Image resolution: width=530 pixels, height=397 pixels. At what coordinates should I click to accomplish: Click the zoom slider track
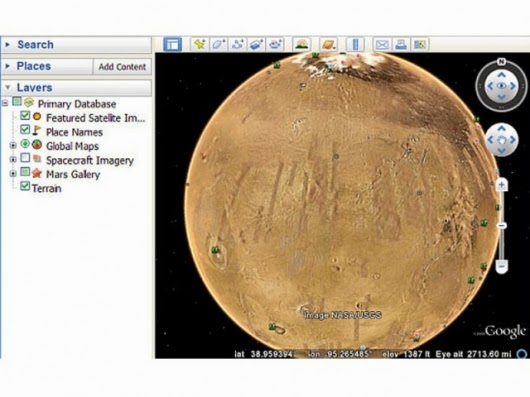click(x=502, y=244)
